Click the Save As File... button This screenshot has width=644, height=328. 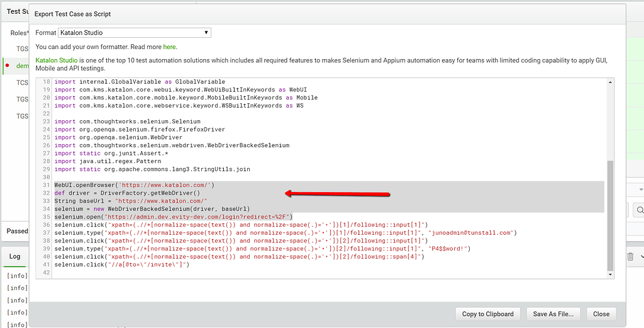click(553, 314)
